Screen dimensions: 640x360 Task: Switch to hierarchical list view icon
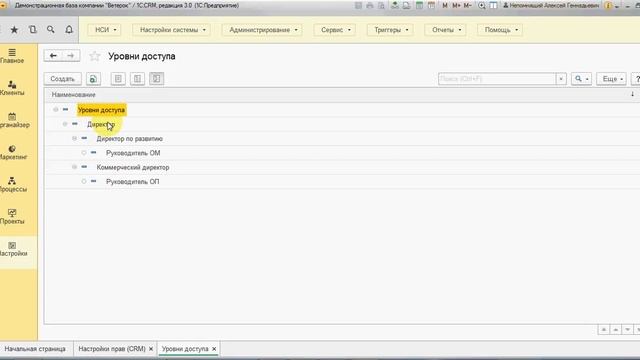pos(137,79)
